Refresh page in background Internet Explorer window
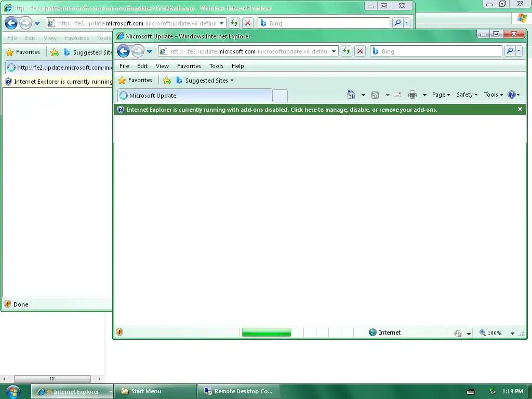532x399 pixels. 234,23
